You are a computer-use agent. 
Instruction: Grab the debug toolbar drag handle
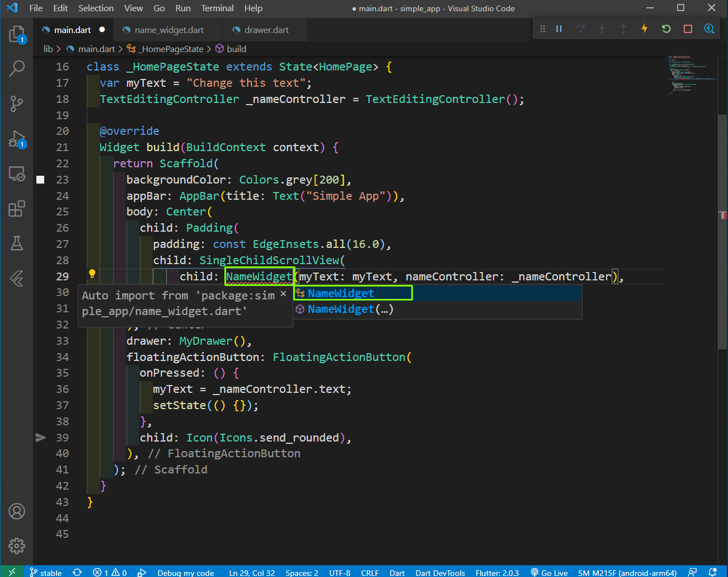click(542, 29)
